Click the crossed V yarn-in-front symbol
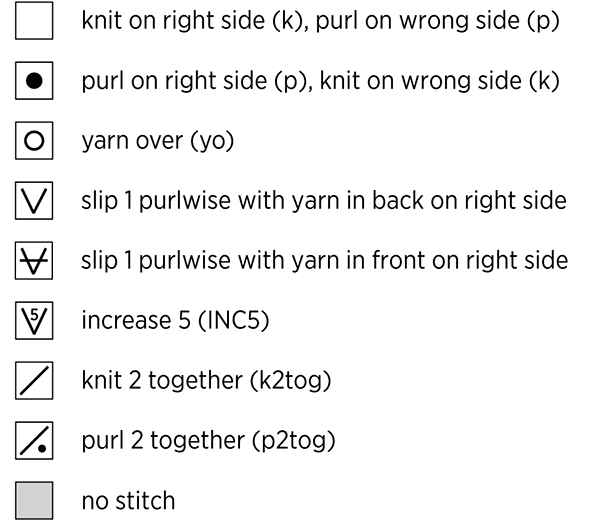This screenshot has height=531, width=600. (34, 261)
